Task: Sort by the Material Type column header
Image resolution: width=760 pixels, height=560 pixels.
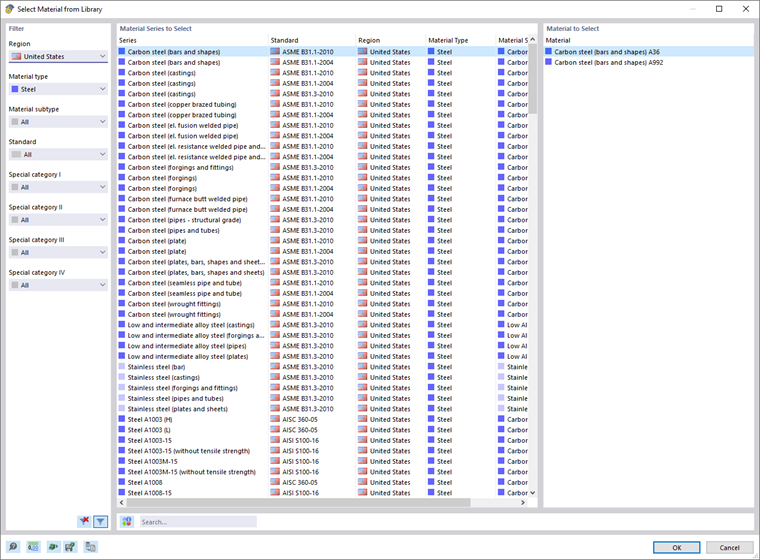Action: [461, 40]
